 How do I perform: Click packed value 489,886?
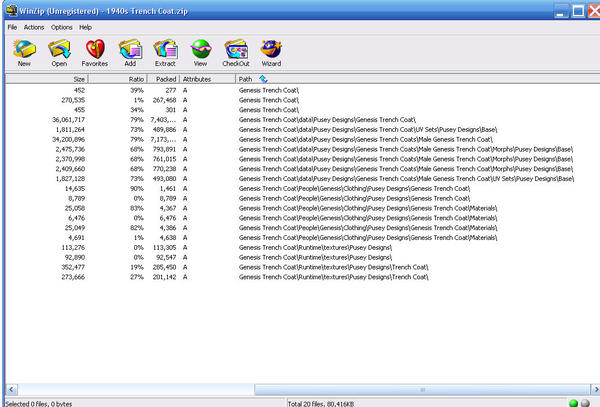[165, 130]
